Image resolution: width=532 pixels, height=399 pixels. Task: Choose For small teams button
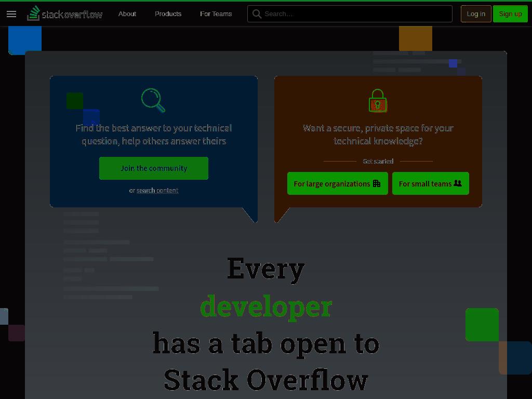[x=431, y=183]
